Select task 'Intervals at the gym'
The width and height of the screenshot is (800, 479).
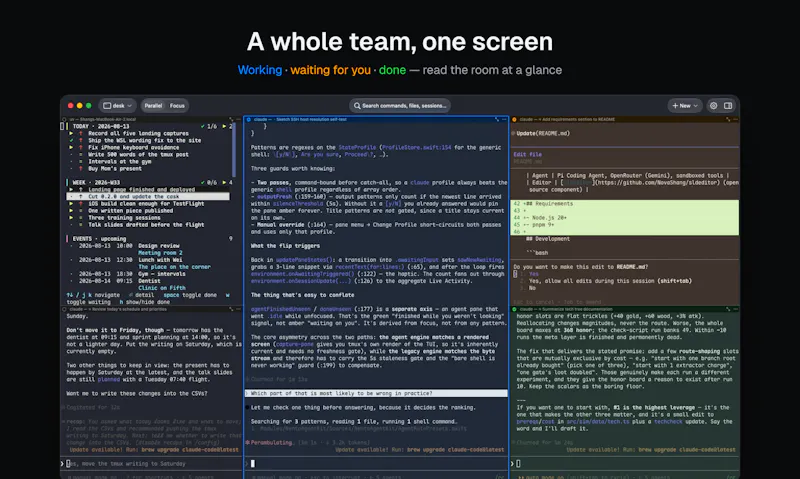119,161
